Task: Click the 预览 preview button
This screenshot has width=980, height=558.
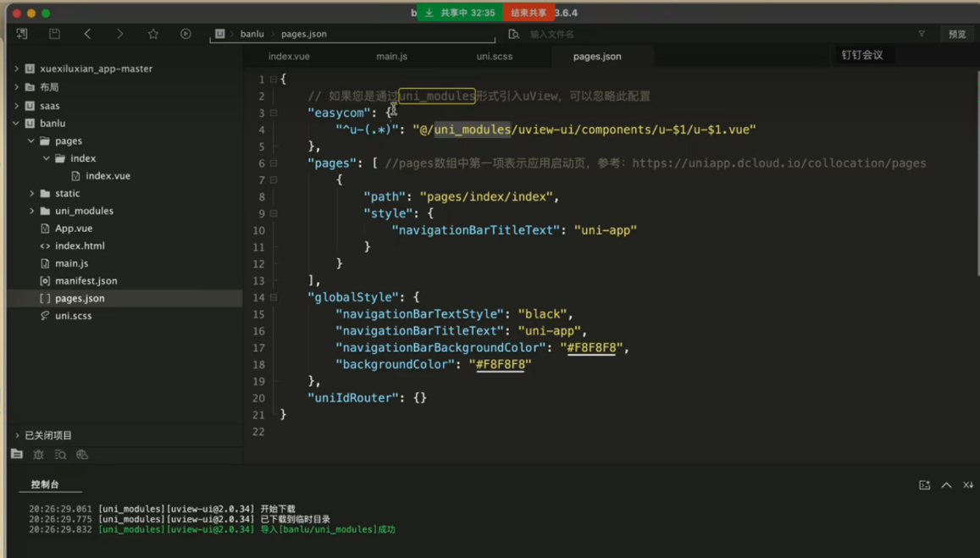Action: [957, 35]
